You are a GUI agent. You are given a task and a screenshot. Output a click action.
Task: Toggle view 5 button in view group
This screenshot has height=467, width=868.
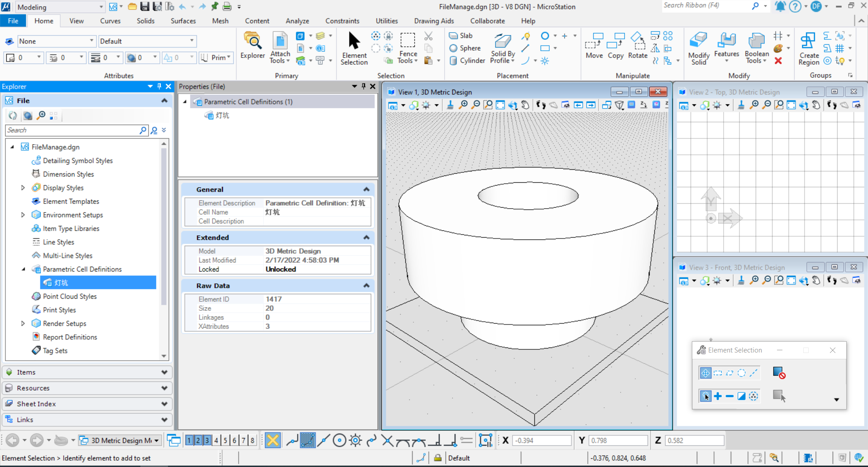pyautogui.click(x=225, y=440)
